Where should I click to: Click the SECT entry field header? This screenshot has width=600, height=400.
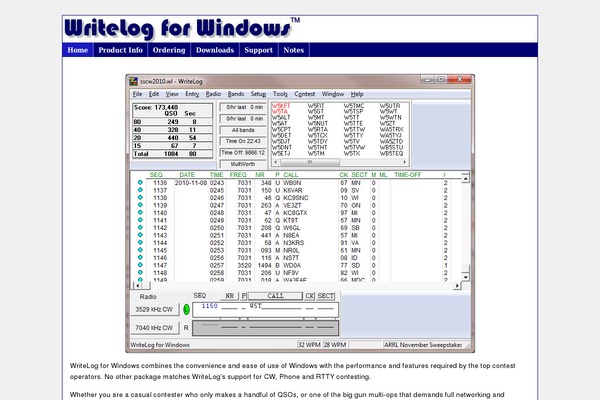point(326,296)
